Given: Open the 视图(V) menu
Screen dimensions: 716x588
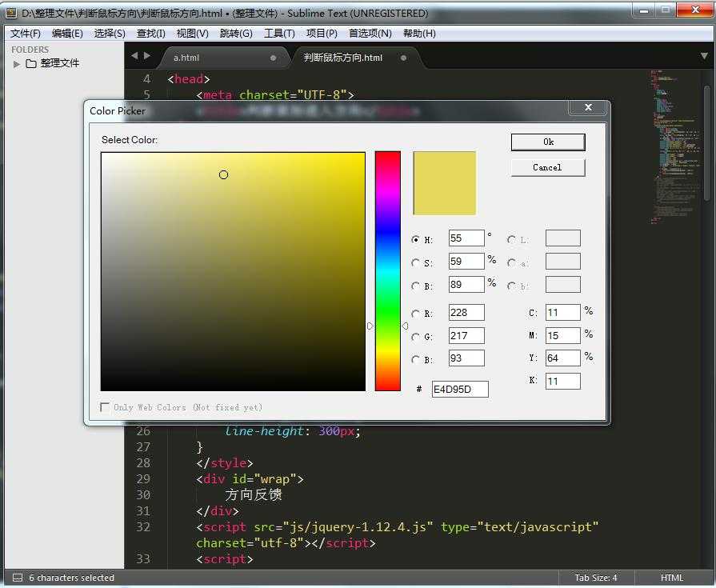Looking at the screenshot, I should [192, 34].
